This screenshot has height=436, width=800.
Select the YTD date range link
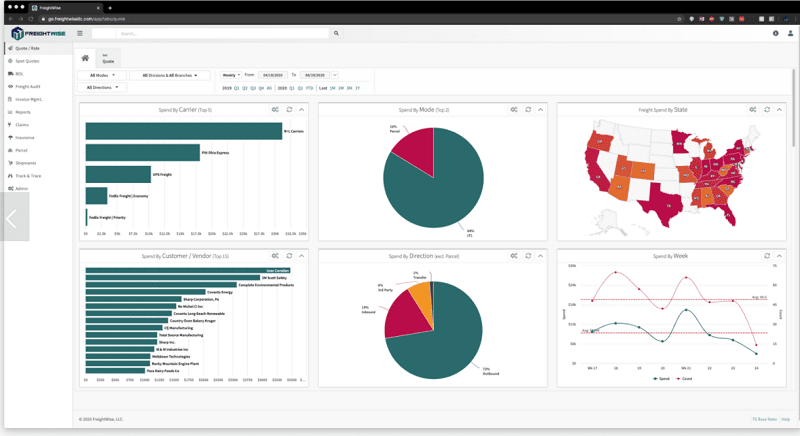click(311, 88)
